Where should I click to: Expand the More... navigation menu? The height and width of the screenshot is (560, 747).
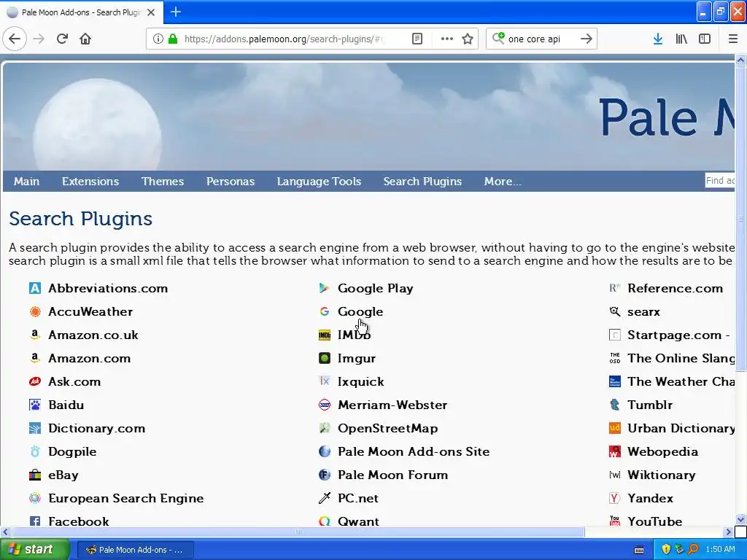click(503, 182)
